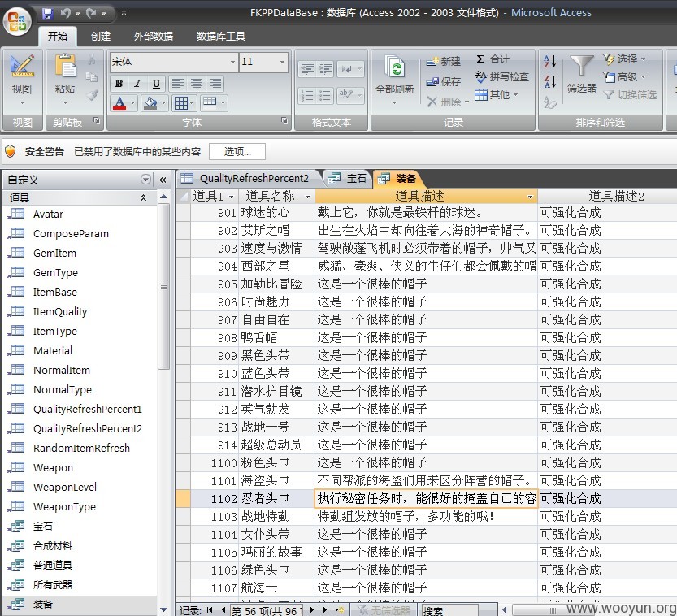Click the font color A icon
Screen dimensions: 677x616
point(119,103)
